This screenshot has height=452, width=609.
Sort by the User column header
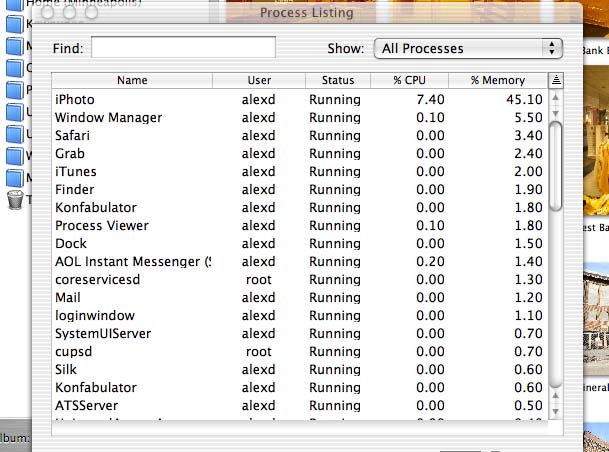pyautogui.click(x=259, y=80)
